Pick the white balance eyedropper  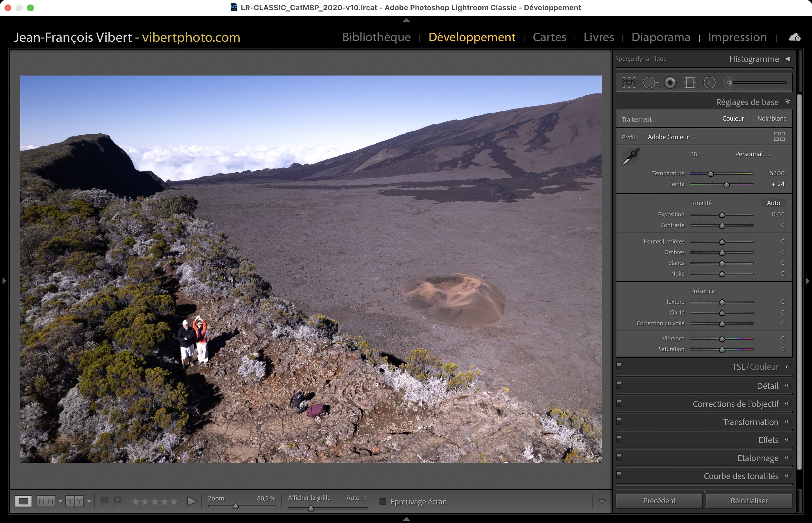point(631,157)
